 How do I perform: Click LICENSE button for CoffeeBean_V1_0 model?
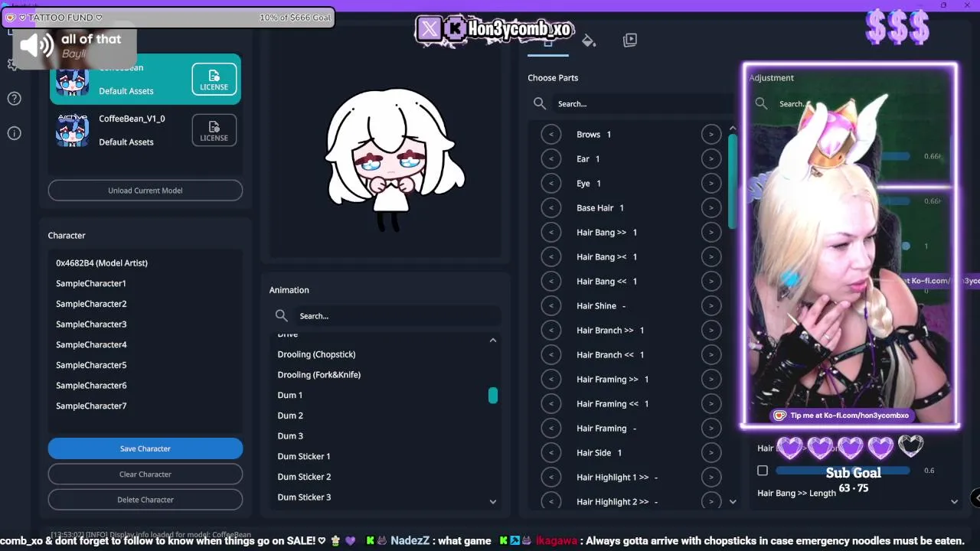point(214,130)
